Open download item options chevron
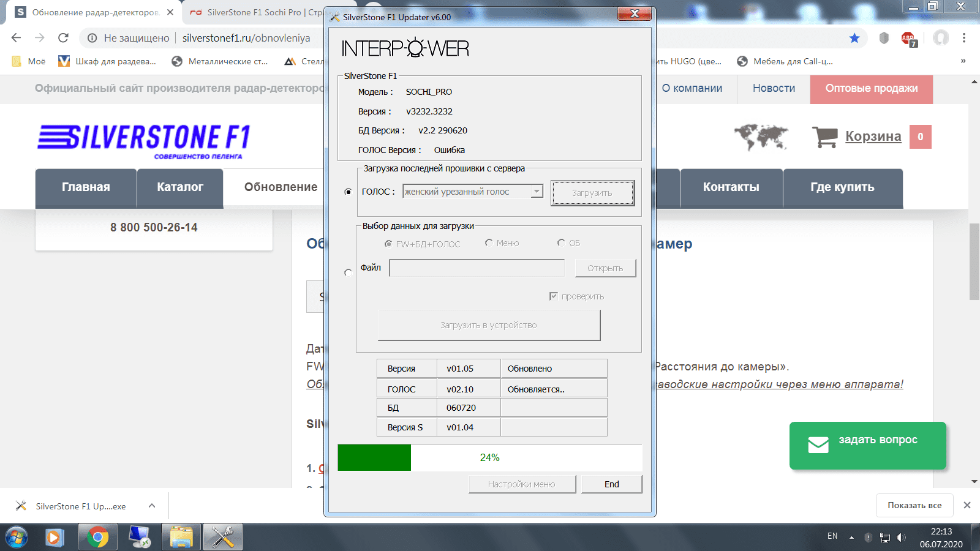 click(152, 506)
